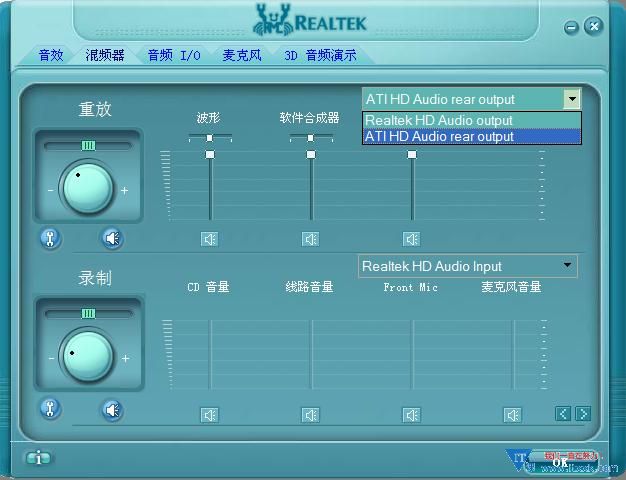Click the playback master volume knob
This screenshot has height=480, width=626.
(x=87, y=188)
